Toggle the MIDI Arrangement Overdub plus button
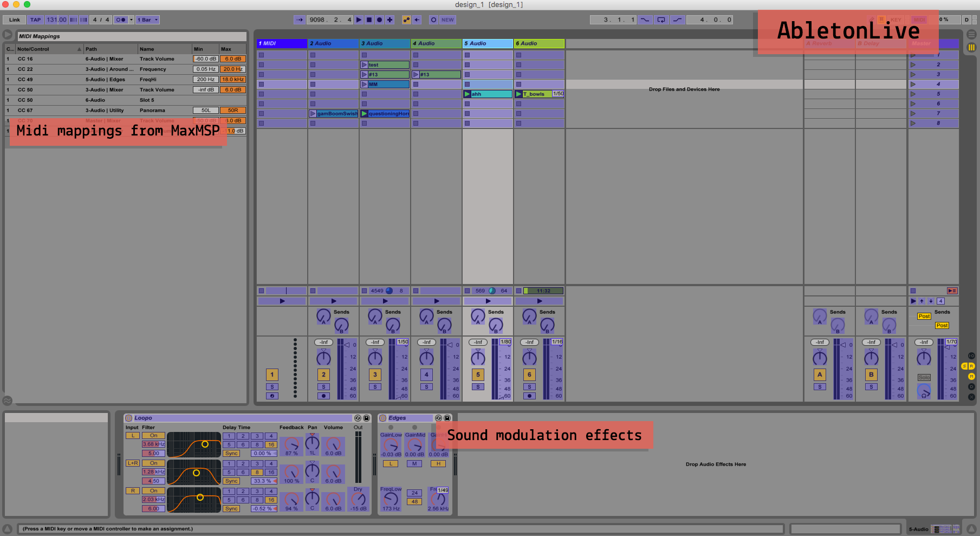The image size is (980, 536). (x=390, y=20)
